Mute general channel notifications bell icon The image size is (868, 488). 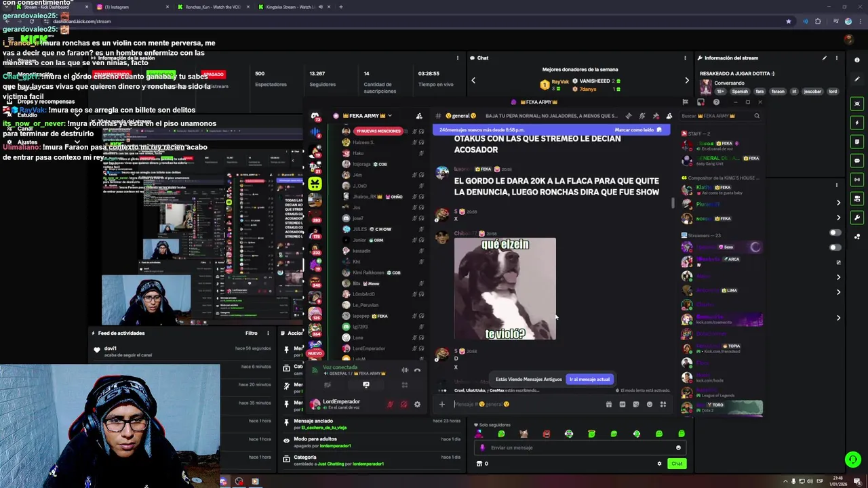click(642, 116)
